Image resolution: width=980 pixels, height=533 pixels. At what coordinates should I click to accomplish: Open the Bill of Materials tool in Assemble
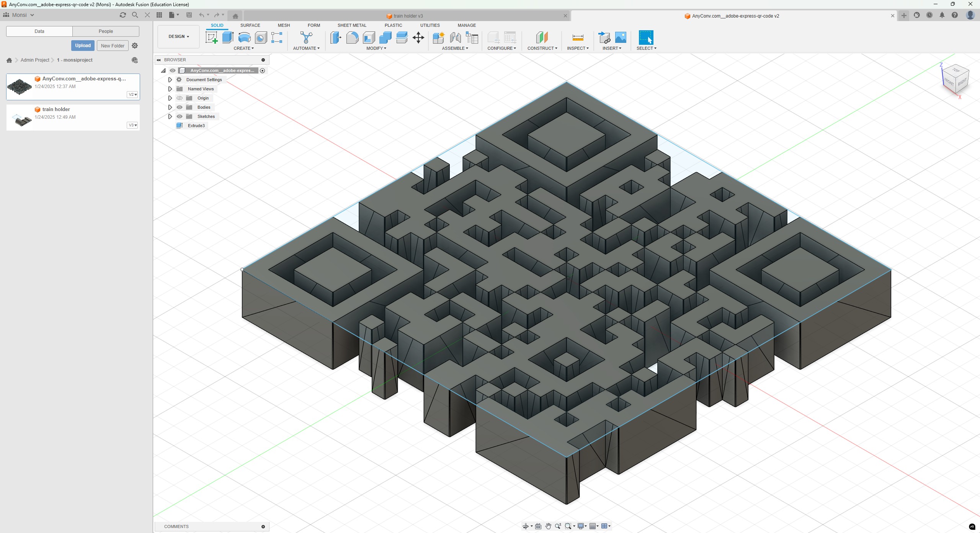[472, 38]
